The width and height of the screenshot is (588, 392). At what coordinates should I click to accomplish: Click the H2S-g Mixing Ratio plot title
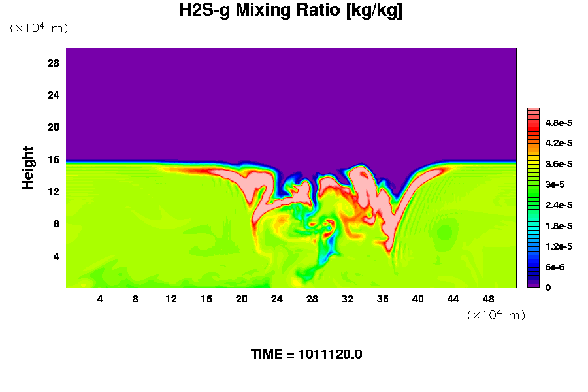pyautogui.click(x=291, y=11)
